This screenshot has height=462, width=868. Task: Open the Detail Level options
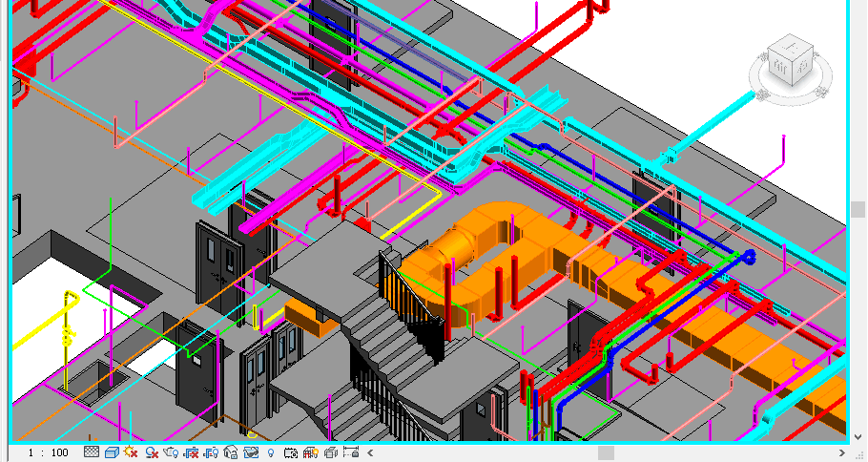pos(92,452)
